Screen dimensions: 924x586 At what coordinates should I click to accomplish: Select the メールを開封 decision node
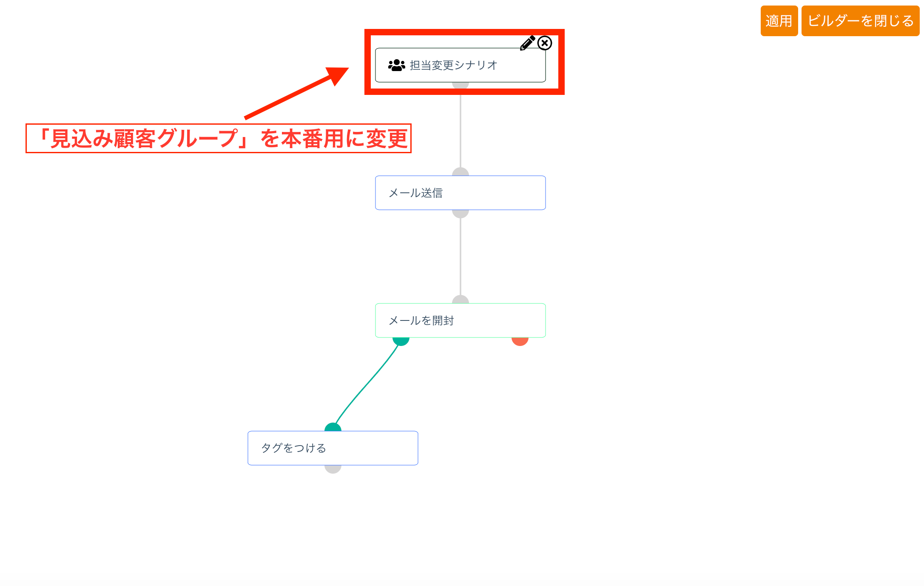[x=460, y=320]
